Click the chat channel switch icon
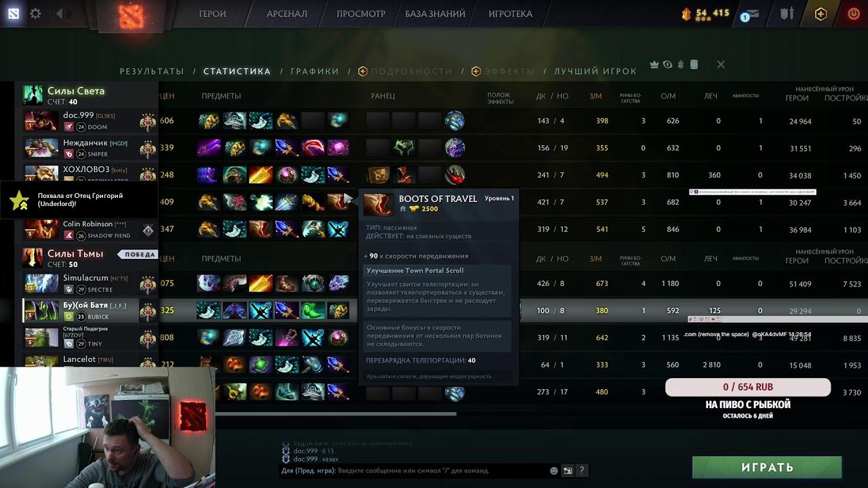 (568, 470)
